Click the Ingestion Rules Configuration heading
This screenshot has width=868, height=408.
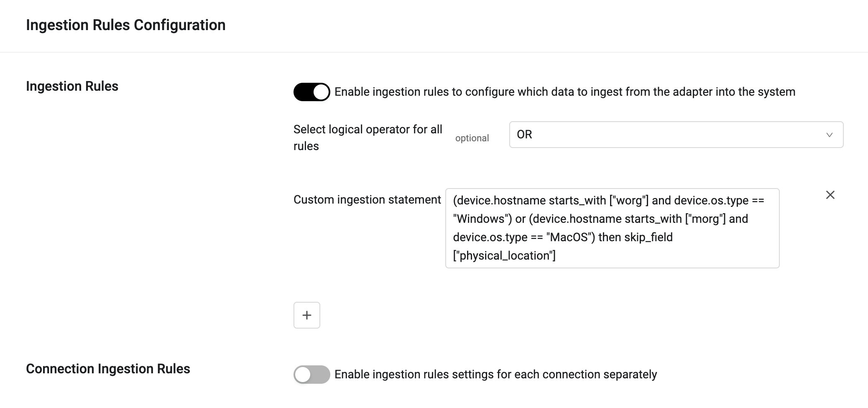tap(125, 25)
